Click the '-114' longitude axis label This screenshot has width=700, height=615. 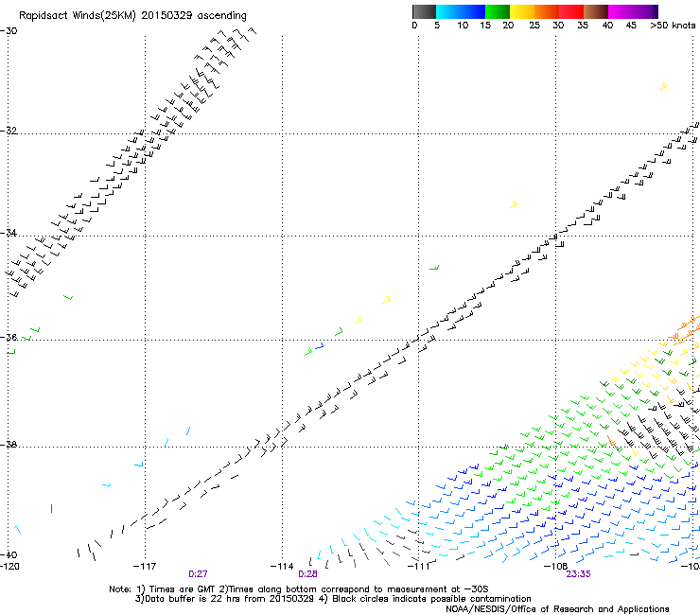[x=282, y=567]
